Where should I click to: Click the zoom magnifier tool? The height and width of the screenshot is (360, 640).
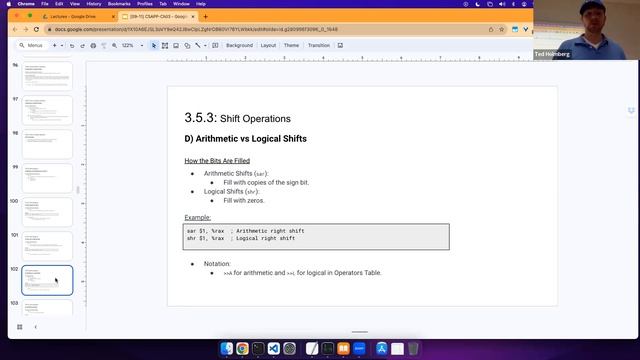tap(115, 45)
